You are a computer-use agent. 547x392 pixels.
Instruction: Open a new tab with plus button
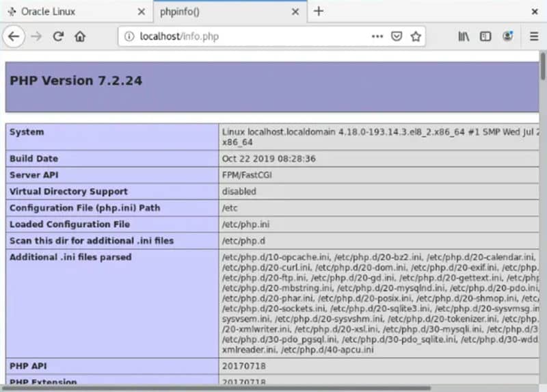coord(319,12)
